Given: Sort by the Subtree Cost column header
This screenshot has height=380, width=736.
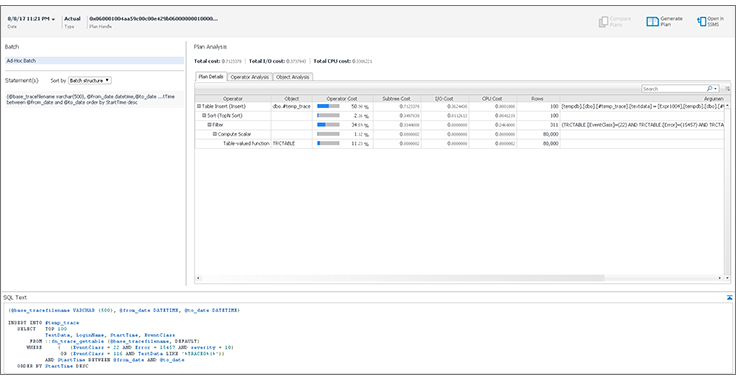Looking at the screenshot, I should (397, 99).
